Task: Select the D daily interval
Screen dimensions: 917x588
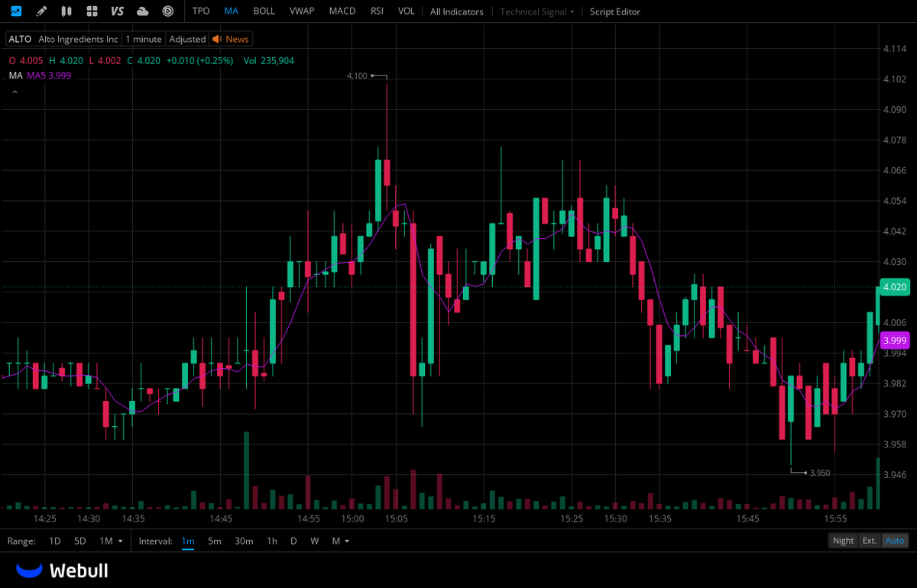Action: pos(293,541)
